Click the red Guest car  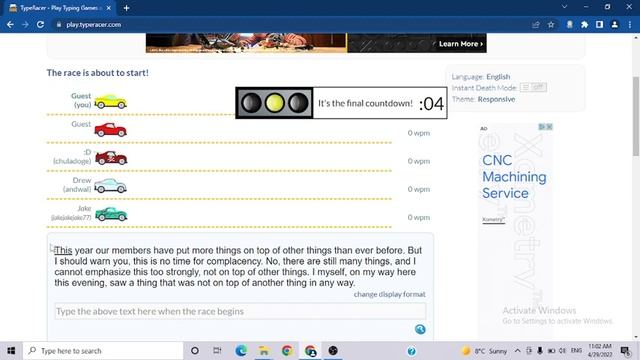click(x=111, y=130)
